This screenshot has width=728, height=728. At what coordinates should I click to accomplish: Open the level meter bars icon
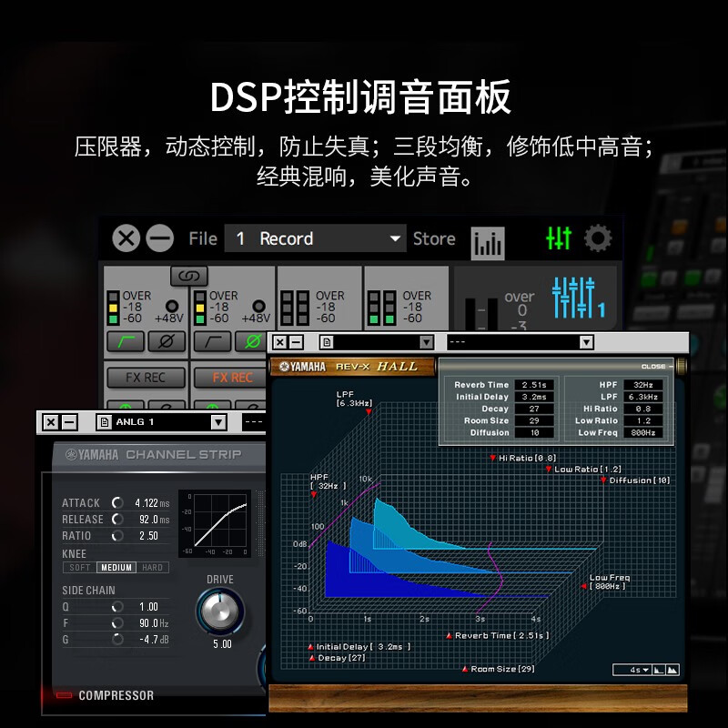click(x=488, y=241)
